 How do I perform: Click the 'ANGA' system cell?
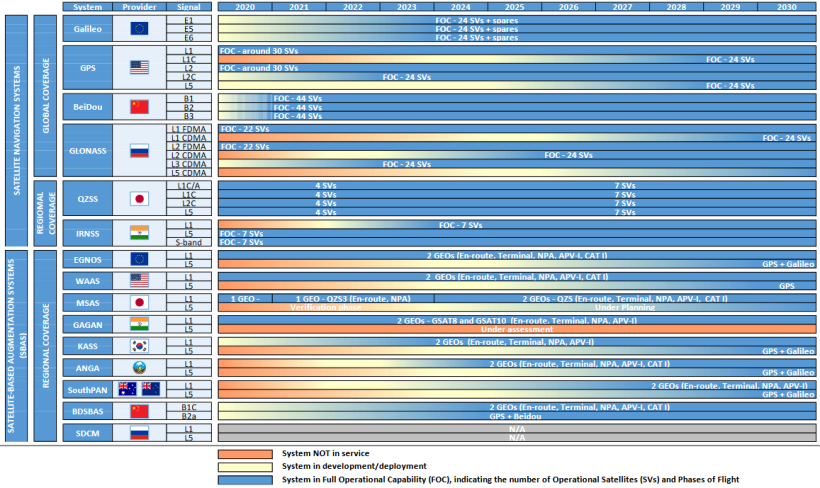point(87,368)
